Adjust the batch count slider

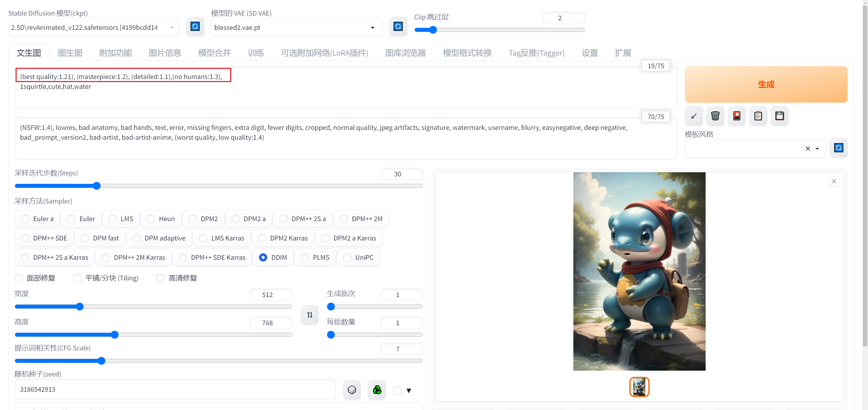[x=375, y=307]
